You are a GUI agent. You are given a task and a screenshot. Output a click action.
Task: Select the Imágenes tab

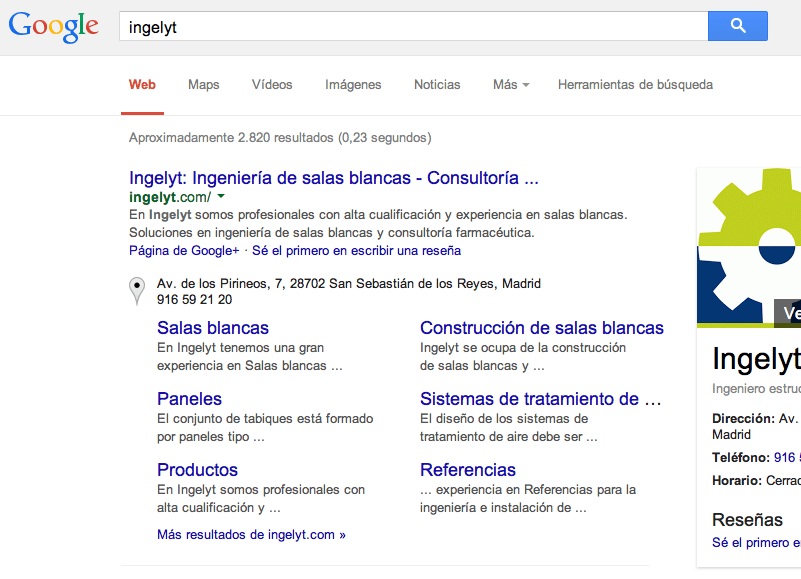pos(353,85)
